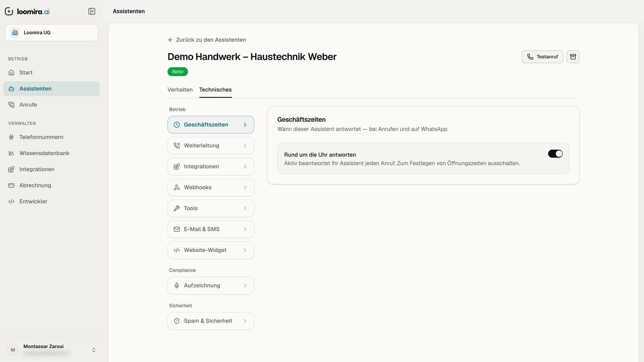
Task: Click the Geschäftszeiten clock icon
Action: 177,125
